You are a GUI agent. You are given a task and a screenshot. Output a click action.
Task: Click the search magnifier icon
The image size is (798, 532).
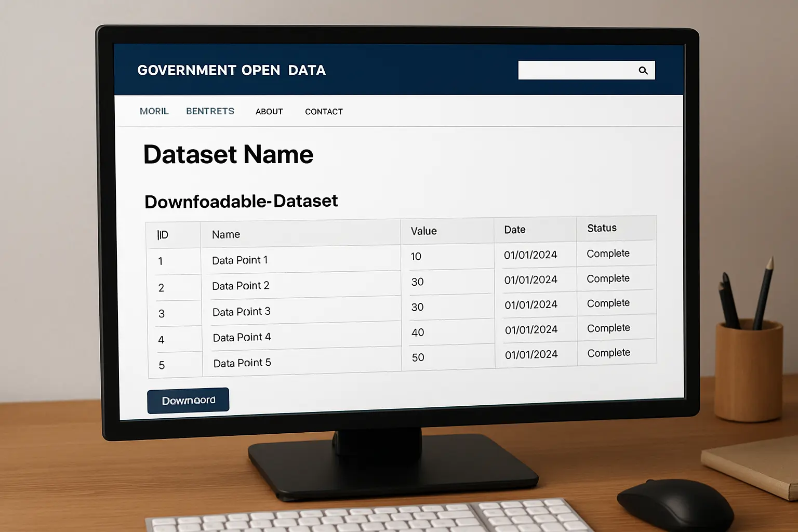(643, 71)
